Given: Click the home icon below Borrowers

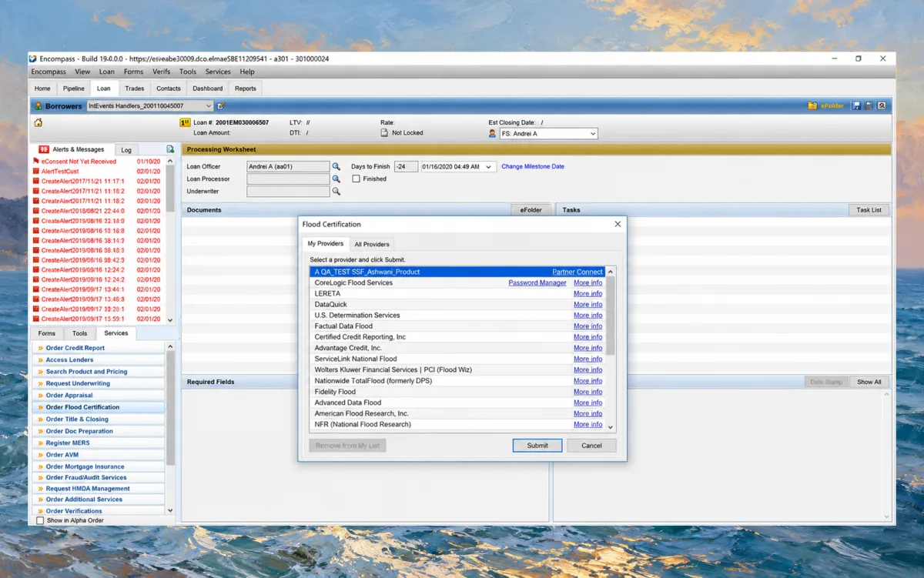Looking at the screenshot, I should 38,122.
